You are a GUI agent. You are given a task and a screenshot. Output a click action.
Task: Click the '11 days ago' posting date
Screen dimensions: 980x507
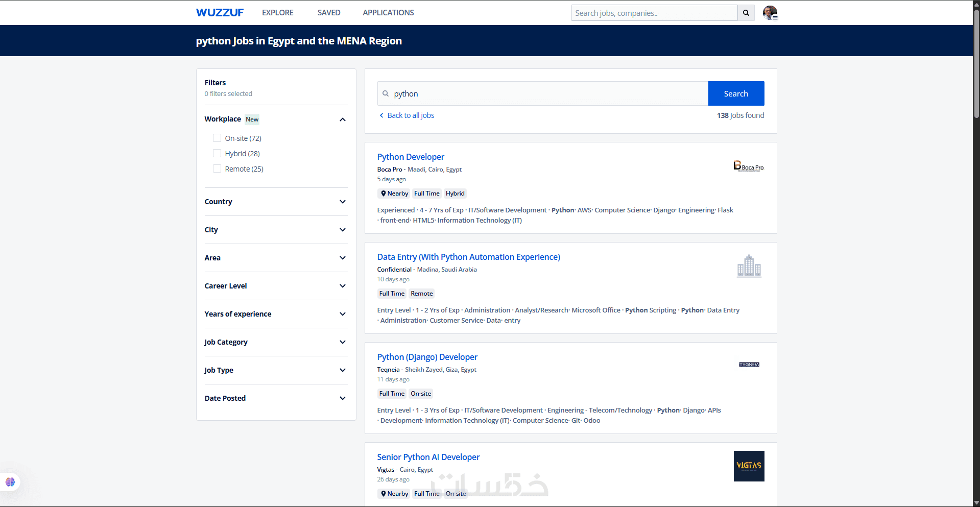point(393,379)
